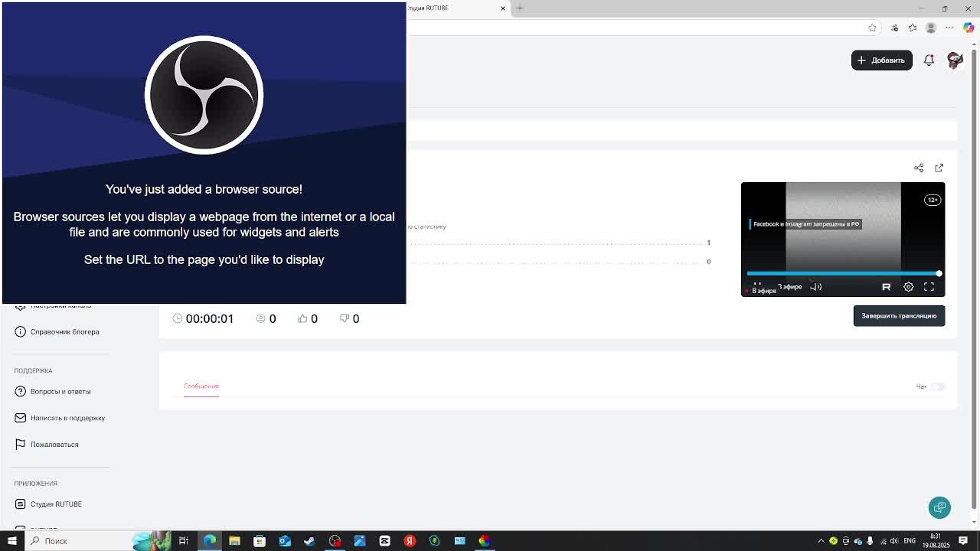Open Вопросы и ответы in sidebar
Image resolution: width=980 pixels, height=551 pixels.
coord(60,391)
